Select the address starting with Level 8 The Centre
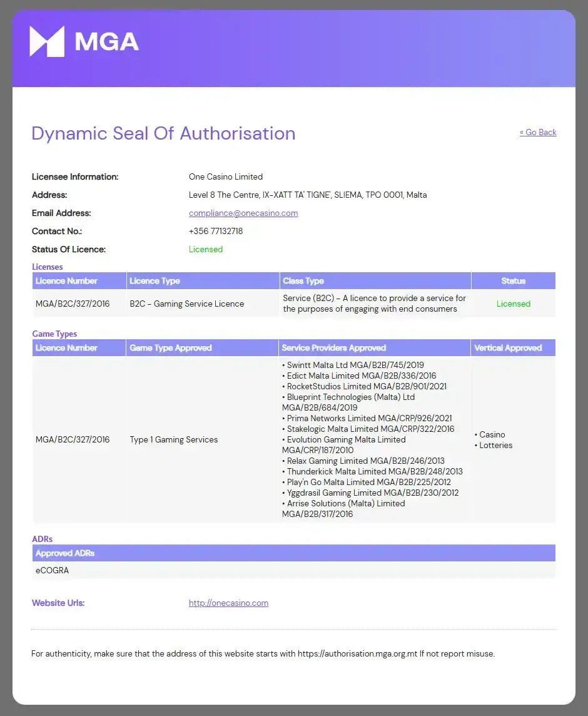Screen dimensions: 588x716 308,195
